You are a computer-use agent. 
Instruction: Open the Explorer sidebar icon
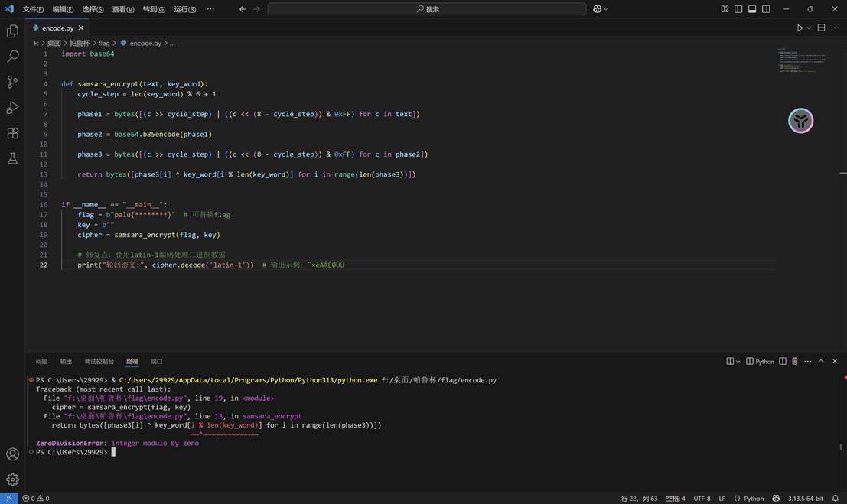(x=11, y=31)
